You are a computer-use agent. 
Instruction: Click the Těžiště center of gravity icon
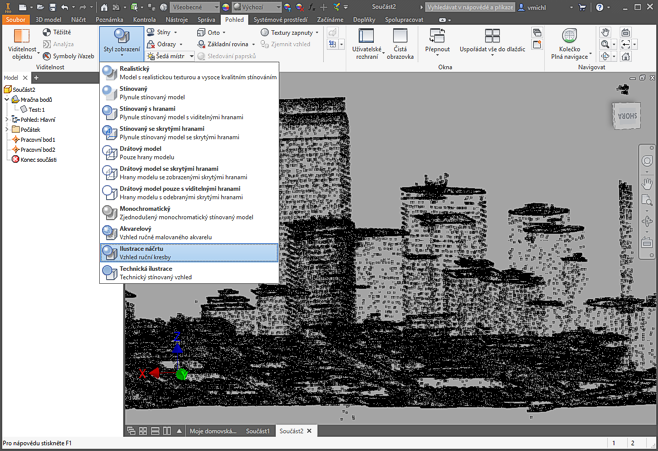click(47, 33)
